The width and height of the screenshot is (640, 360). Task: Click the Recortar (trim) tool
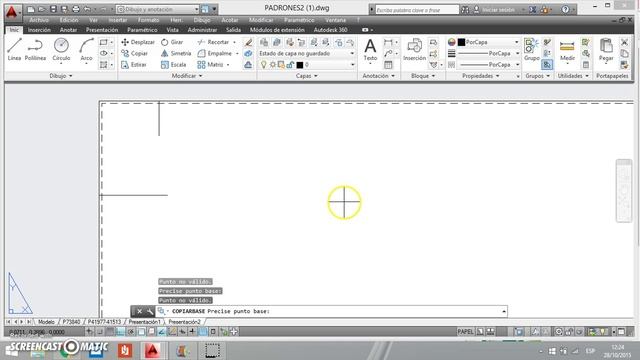pos(213,42)
